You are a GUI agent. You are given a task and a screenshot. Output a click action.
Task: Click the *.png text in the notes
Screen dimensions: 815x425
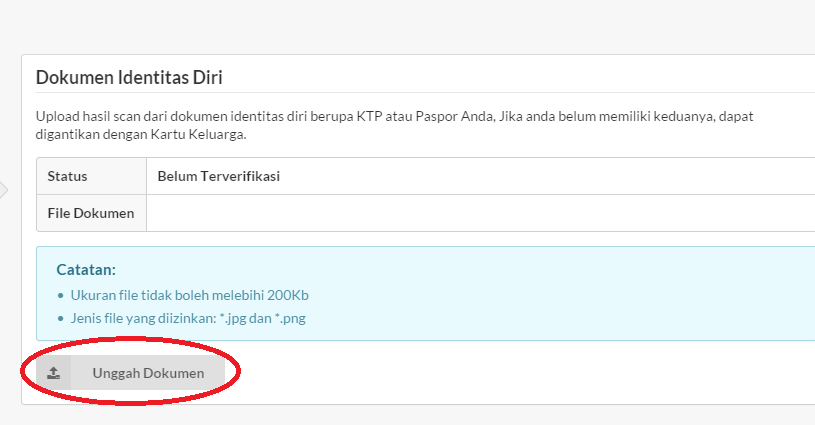(x=290, y=318)
